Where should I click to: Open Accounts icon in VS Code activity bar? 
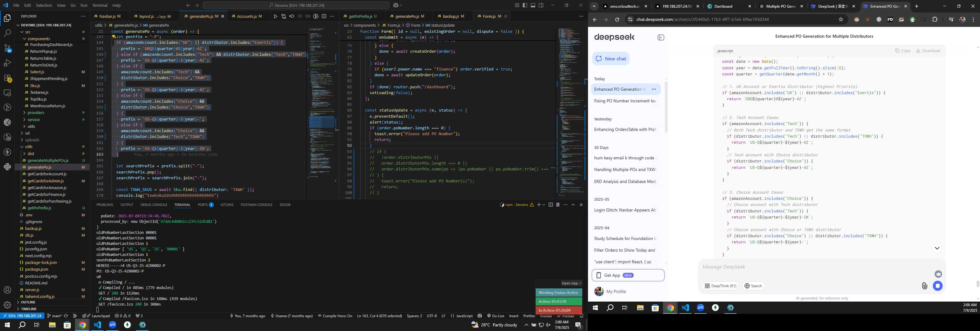[x=7, y=290]
